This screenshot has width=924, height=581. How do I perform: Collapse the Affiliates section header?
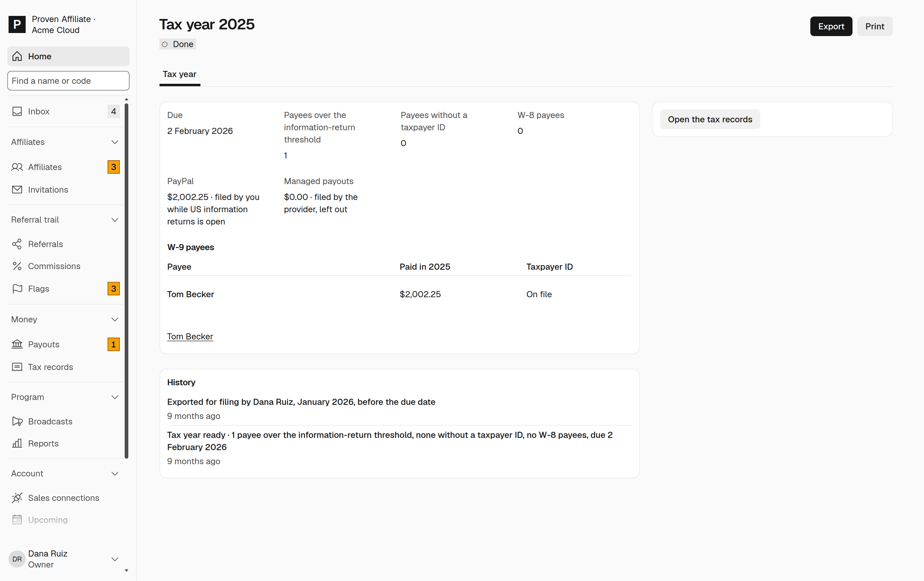click(65, 142)
